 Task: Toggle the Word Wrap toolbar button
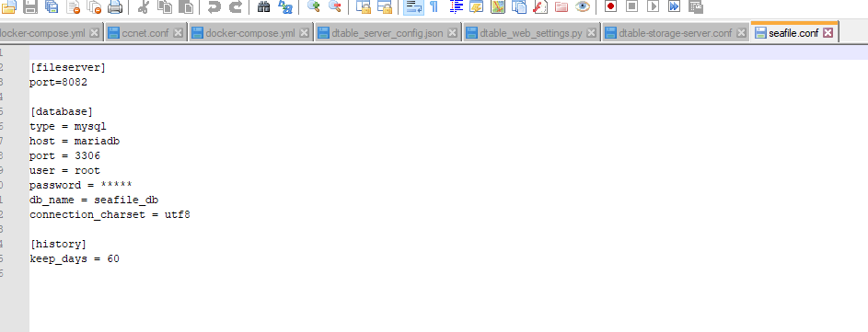(413, 6)
